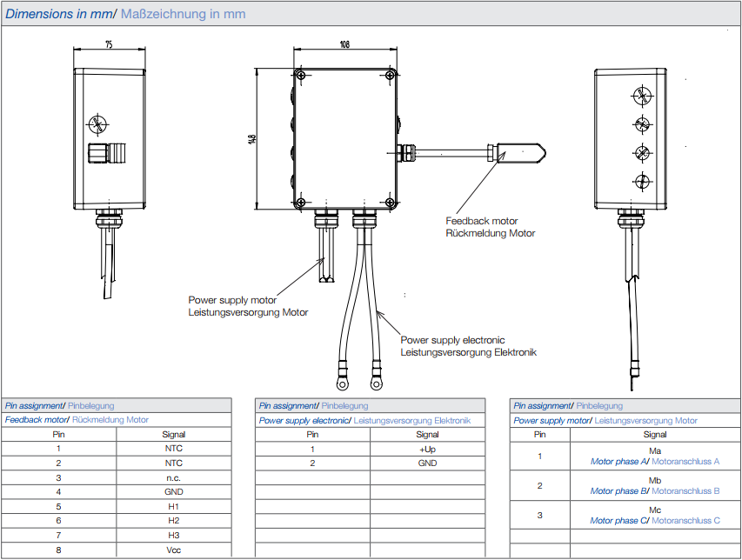
Task: Click the 'Feedback motor' callout label
Action: pyautogui.click(x=481, y=221)
